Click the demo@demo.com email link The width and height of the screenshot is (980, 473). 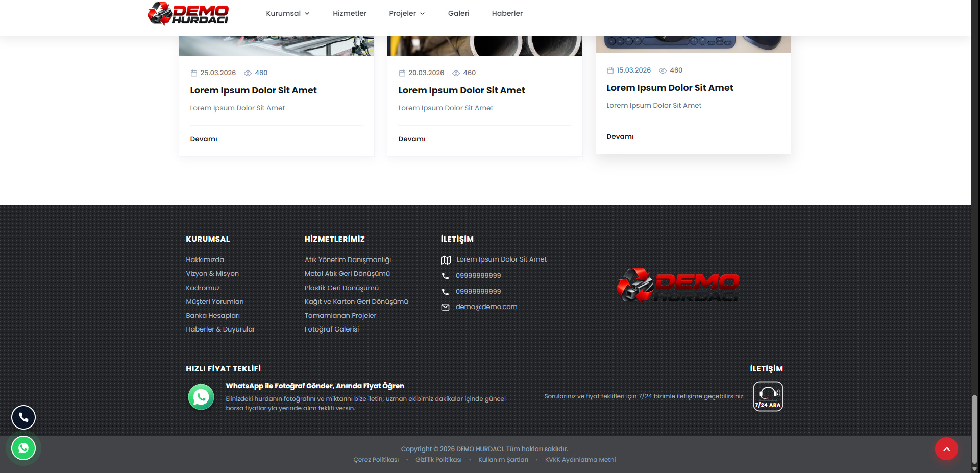486,306
